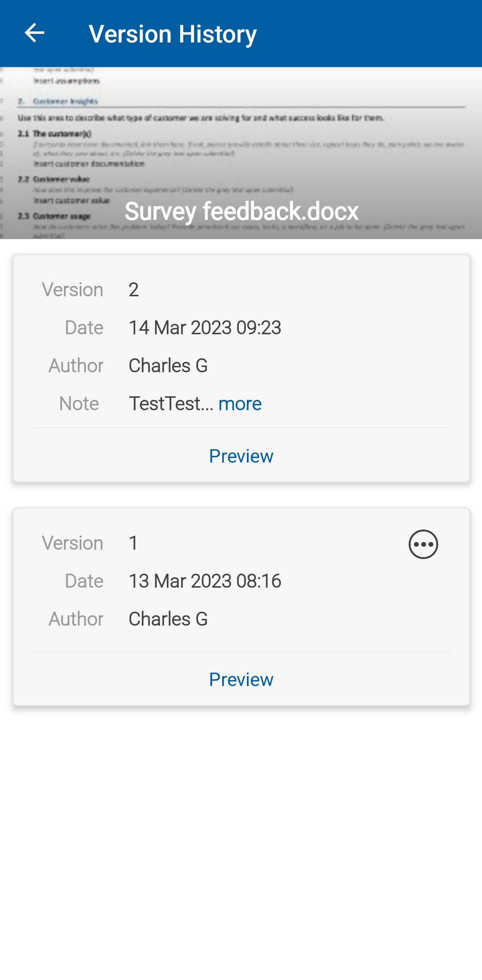Tap the date 14 Mar 2023 09:23
The image size is (482, 980).
(x=205, y=328)
